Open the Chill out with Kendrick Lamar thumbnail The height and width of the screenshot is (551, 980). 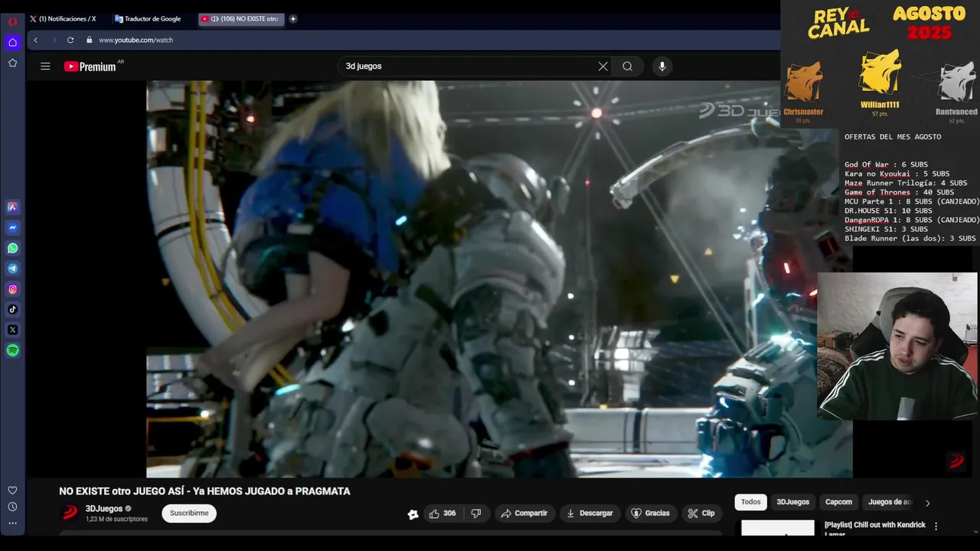coord(778,528)
